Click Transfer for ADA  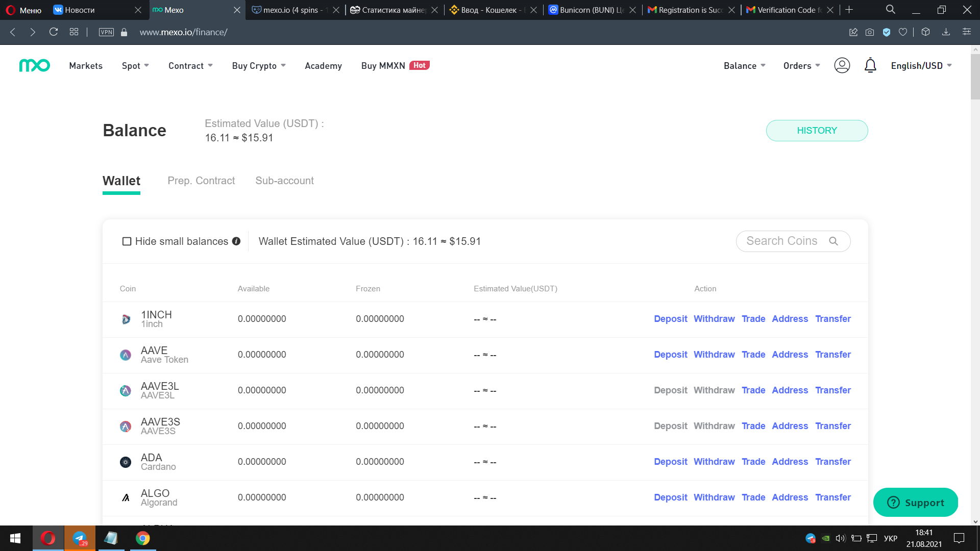coord(833,462)
